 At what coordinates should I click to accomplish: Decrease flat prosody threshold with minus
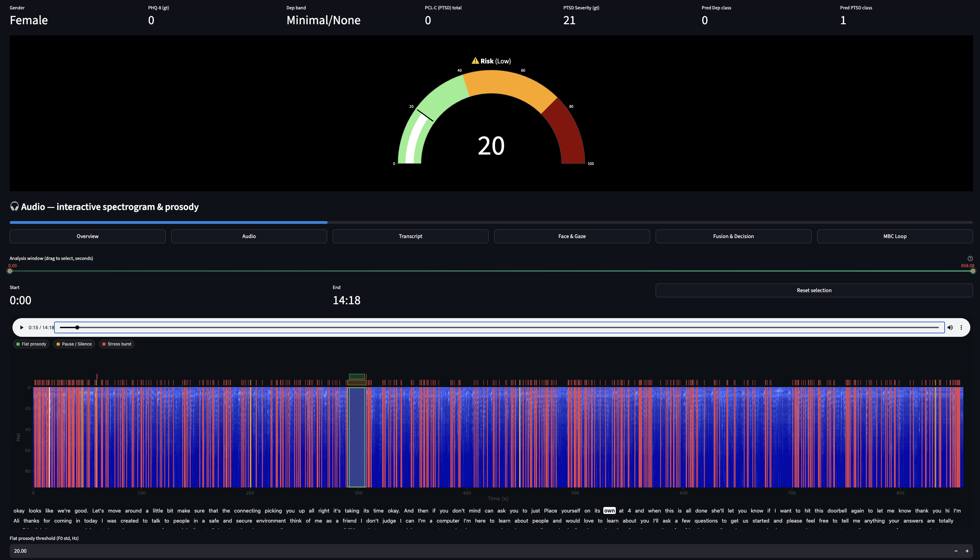click(x=956, y=551)
